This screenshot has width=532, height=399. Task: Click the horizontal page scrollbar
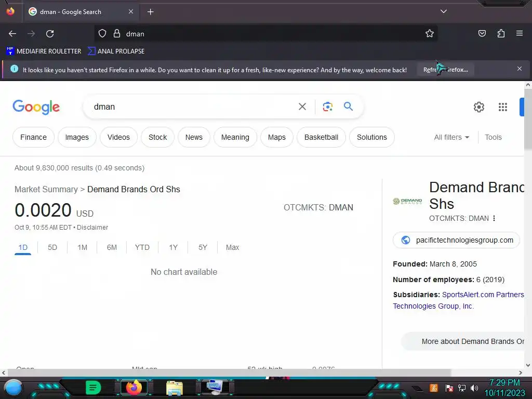click(229, 373)
